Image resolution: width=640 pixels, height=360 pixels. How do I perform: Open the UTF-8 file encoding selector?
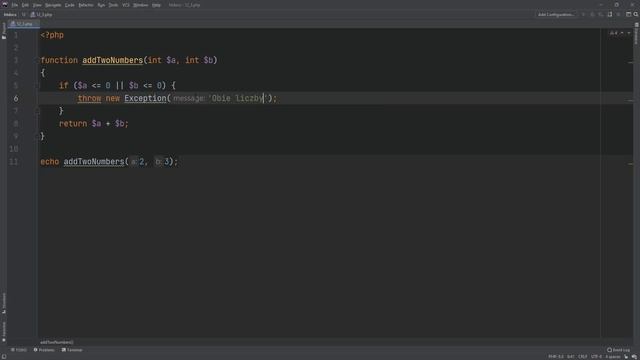pos(596,357)
